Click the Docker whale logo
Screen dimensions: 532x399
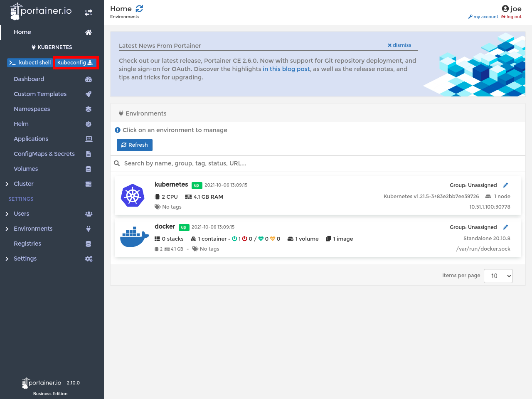[134, 237]
